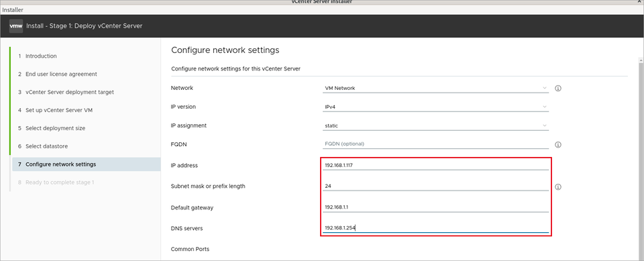Click the 'DNS servers' field label
This screenshot has width=644, height=261.
pyautogui.click(x=187, y=228)
